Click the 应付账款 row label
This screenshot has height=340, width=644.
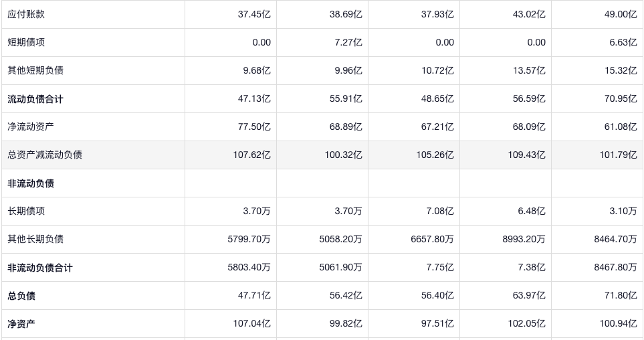(26, 14)
